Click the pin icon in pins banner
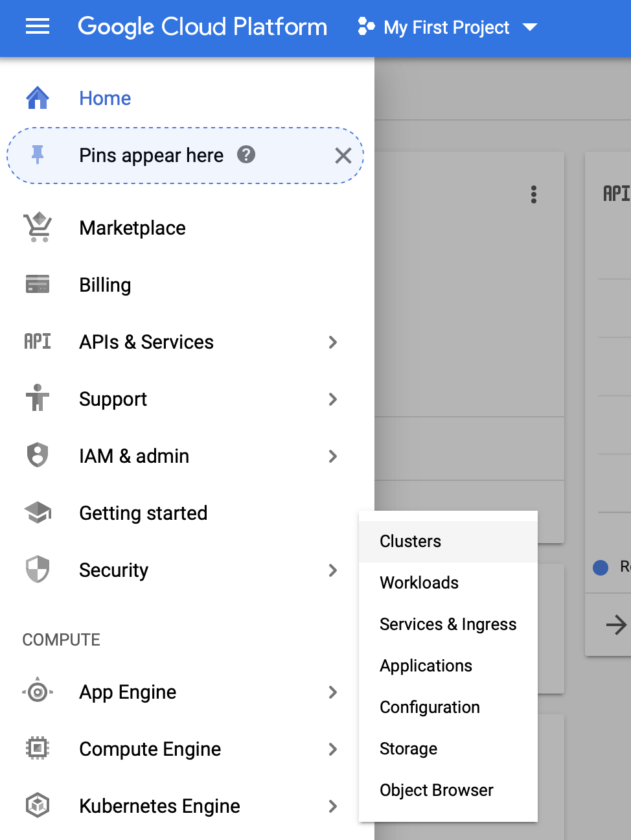Image resolution: width=631 pixels, height=840 pixels. (38, 155)
